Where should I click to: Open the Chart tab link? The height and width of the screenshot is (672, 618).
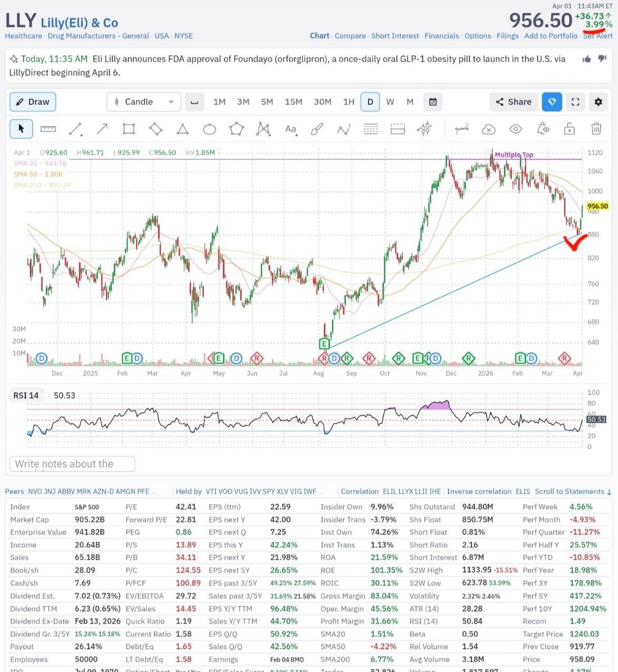click(319, 36)
